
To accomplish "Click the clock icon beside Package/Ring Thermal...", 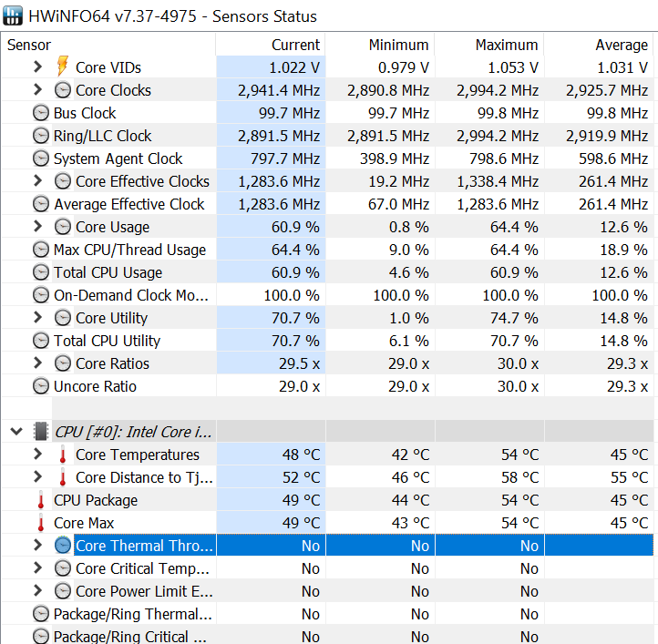I will pos(41,614).
